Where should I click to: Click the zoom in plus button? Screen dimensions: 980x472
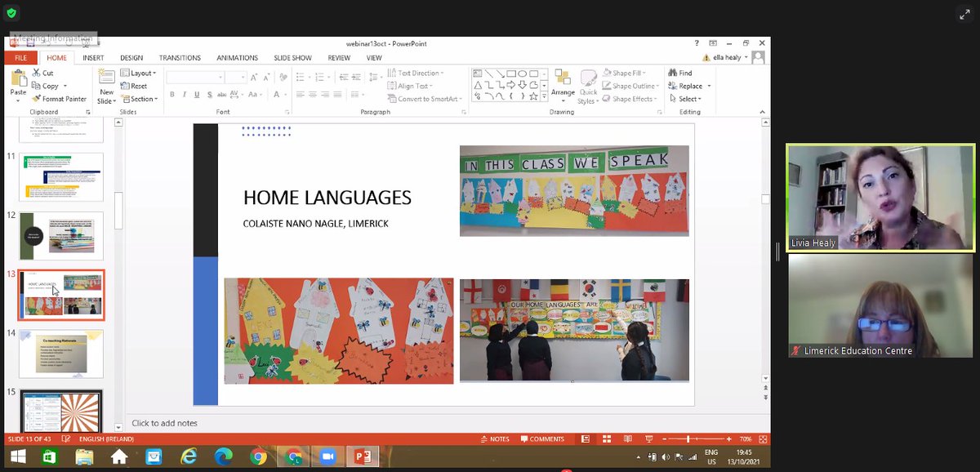(x=729, y=439)
